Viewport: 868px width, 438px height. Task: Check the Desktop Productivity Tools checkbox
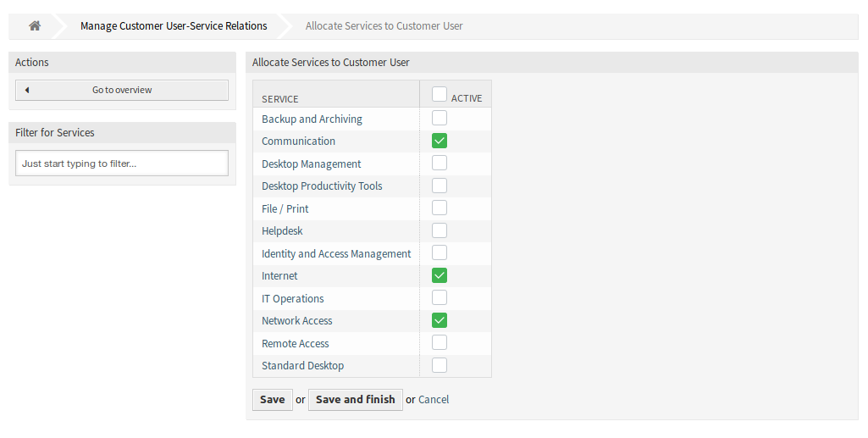coord(439,186)
